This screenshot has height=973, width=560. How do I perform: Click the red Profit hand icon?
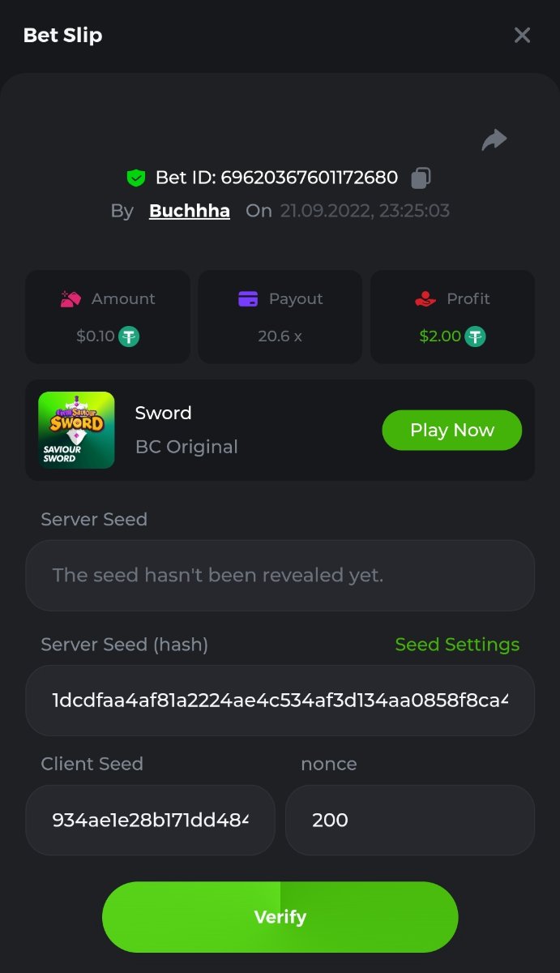tap(425, 299)
